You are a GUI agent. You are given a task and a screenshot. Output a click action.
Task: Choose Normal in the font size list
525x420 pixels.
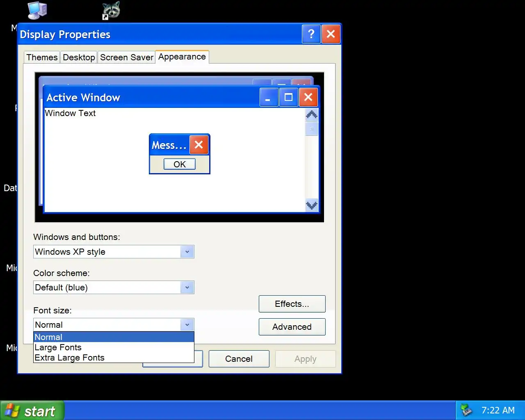[x=114, y=337]
